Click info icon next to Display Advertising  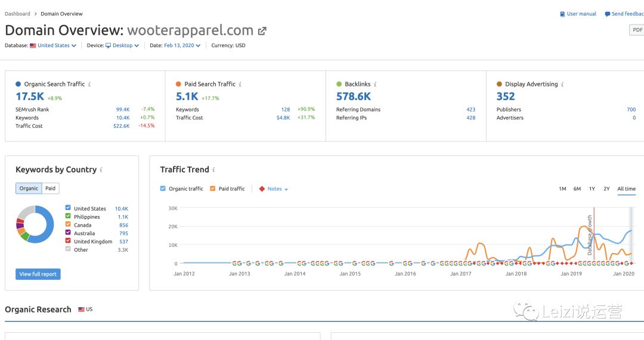[562, 84]
